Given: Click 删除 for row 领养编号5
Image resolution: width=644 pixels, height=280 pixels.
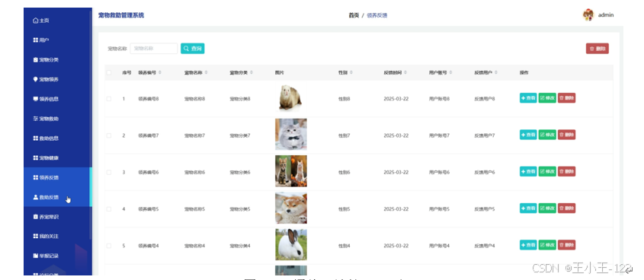Looking at the screenshot, I should (x=566, y=208).
